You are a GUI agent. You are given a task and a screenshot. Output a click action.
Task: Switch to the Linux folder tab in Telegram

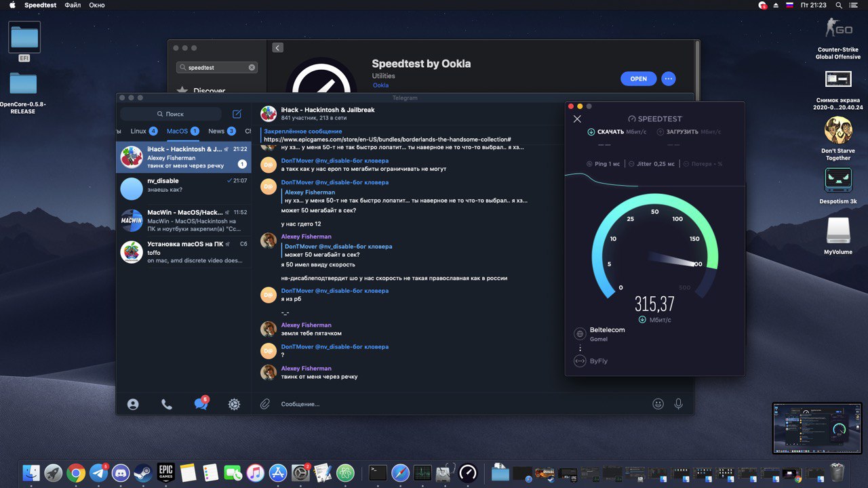[x=144, y=131]
